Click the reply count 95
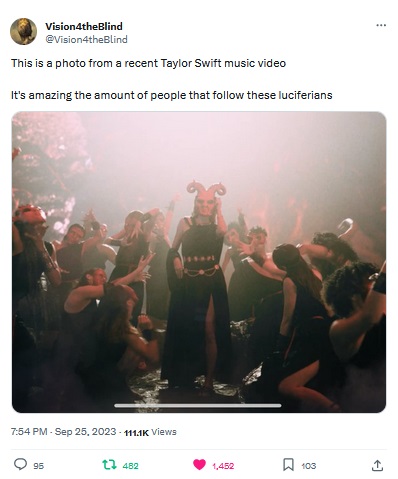The height and width of the screenshot is (479, 398). 39,466
